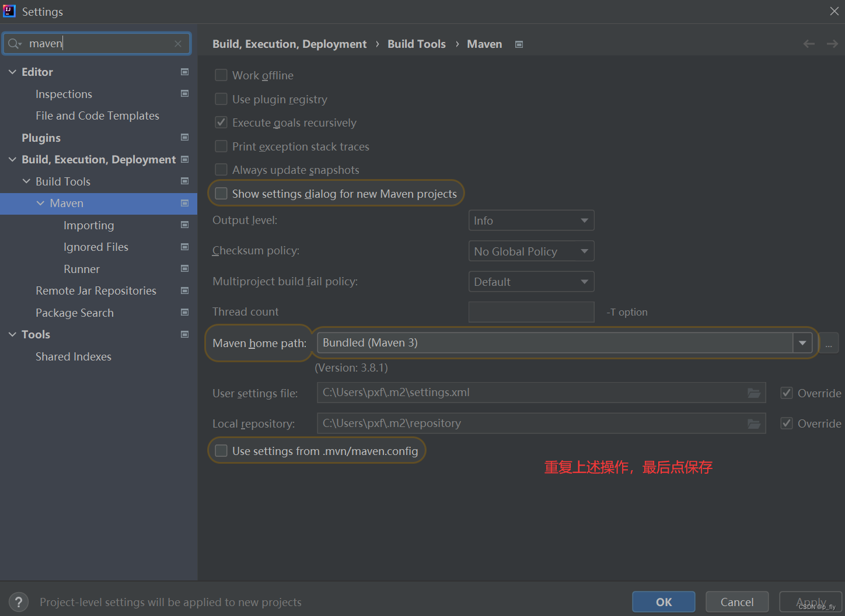
Task: Close the Settings dialog window
Action: coord(834,11)
